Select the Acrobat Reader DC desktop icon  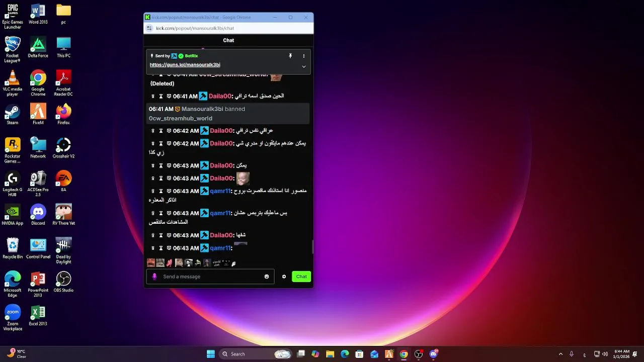coord(63,83)
